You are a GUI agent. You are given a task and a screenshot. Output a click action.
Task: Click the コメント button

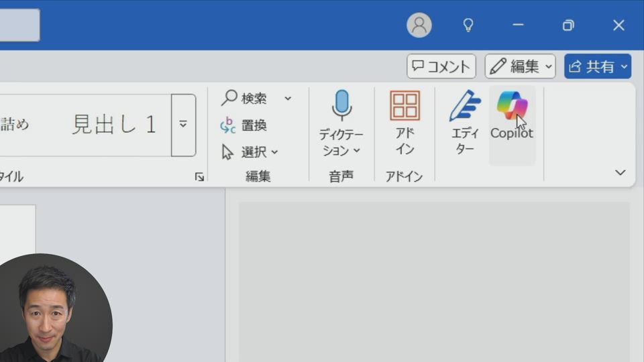(441, 66)
